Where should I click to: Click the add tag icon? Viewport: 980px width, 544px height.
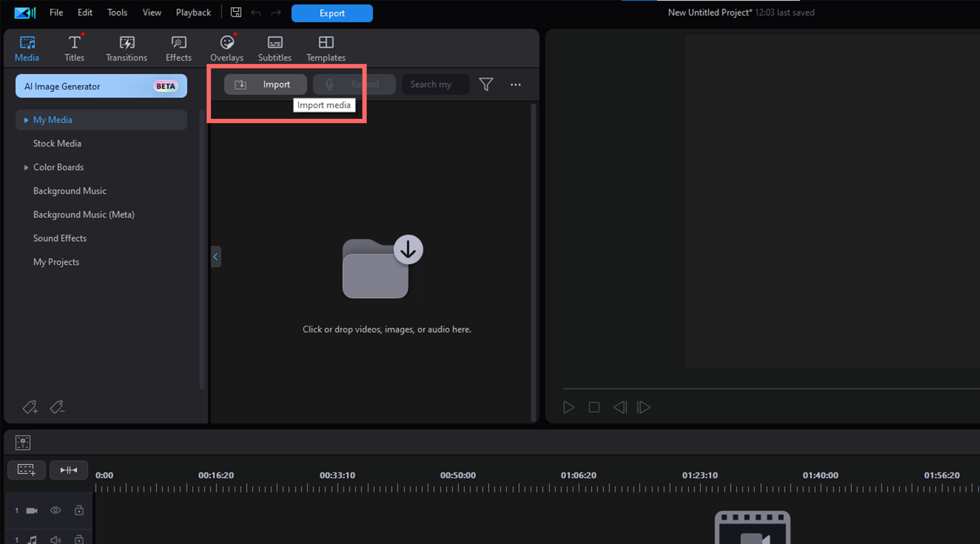30,407
